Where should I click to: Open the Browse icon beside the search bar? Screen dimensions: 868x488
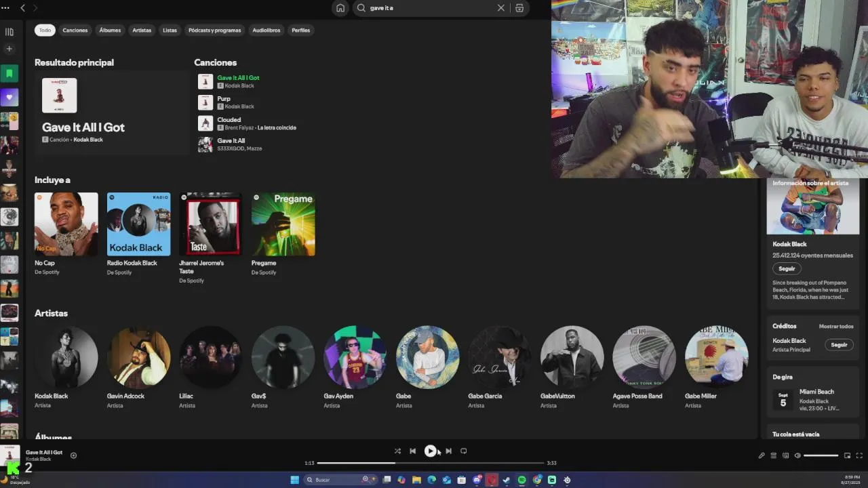519,8
